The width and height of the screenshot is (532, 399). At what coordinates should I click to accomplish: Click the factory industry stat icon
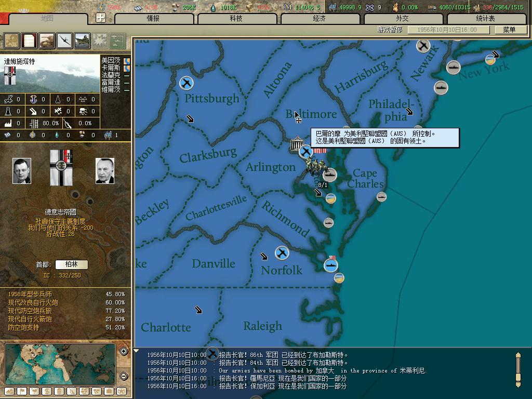click(8, 123)
